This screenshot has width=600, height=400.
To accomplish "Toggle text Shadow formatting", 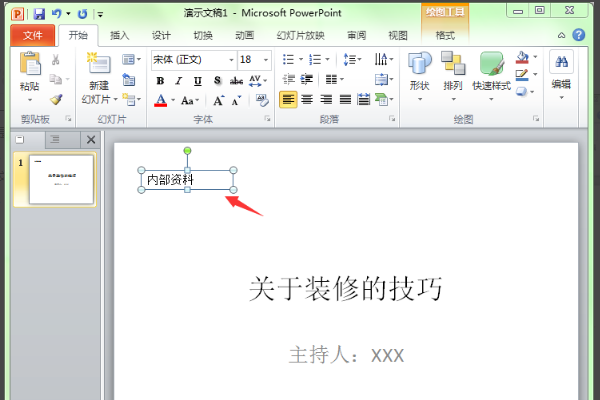I will click(217, 81).
